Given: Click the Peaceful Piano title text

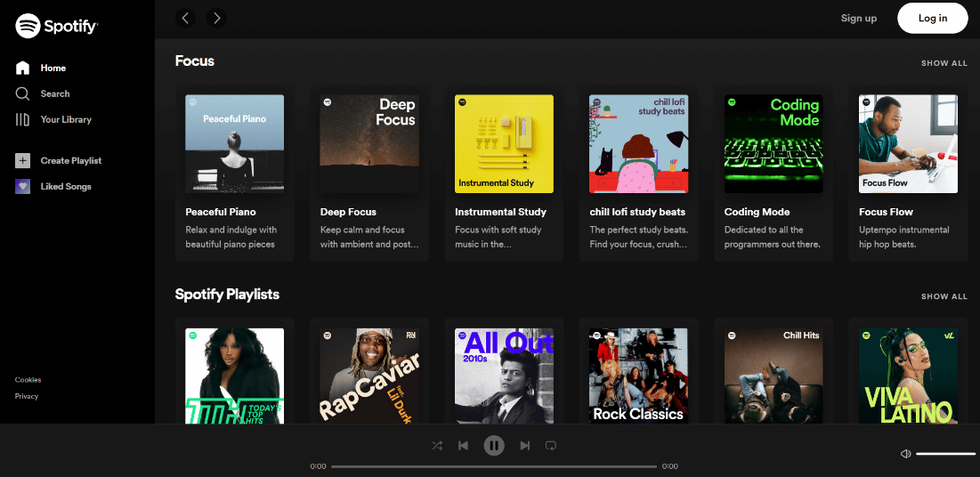Looking at the screenshot, I should (x=221, y=212).
